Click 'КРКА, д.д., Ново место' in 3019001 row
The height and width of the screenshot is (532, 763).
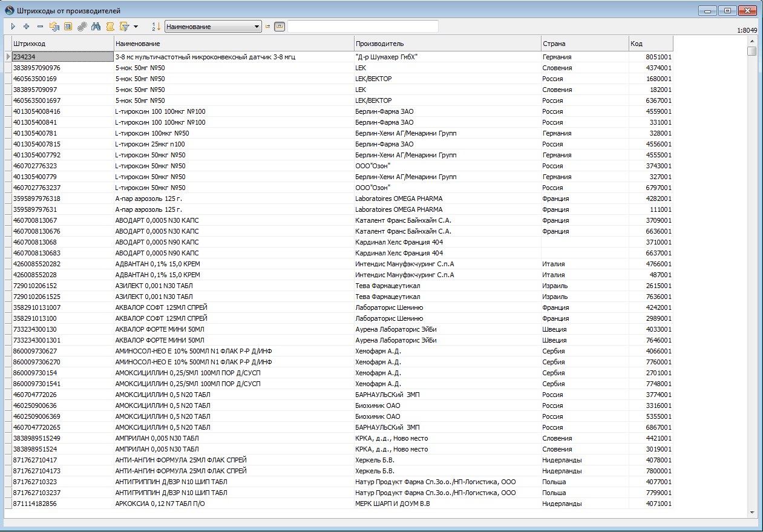pyautogui.click(x=447, y=449)
